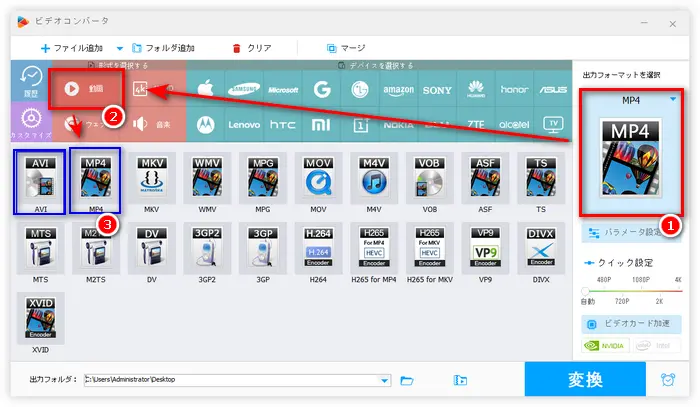The image size is (700, 407).
Task: Open ASUS device presets
Action: coord(553,89)
